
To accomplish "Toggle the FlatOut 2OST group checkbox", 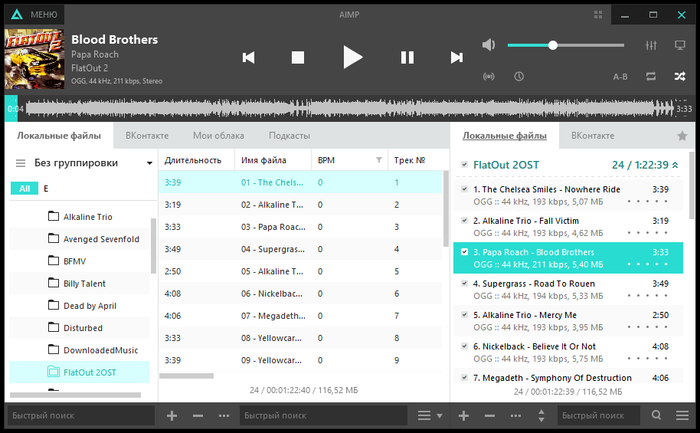I will [464, 165].
